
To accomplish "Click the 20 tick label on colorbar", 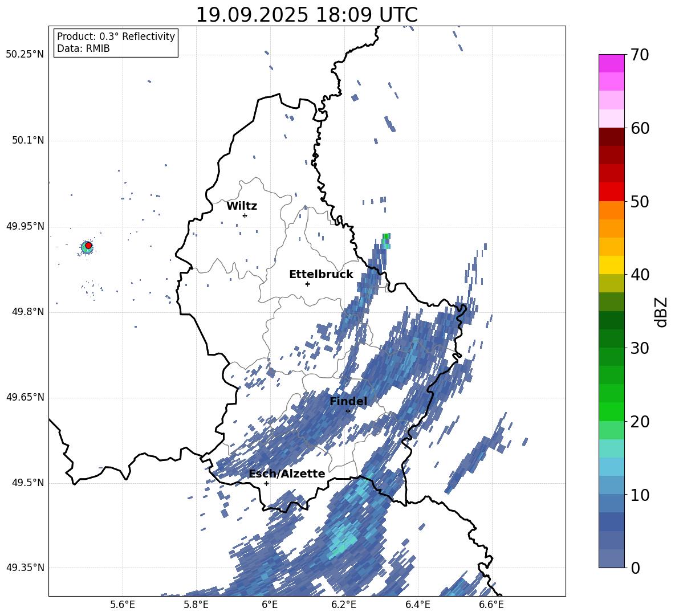I will (x=640, y=422).
